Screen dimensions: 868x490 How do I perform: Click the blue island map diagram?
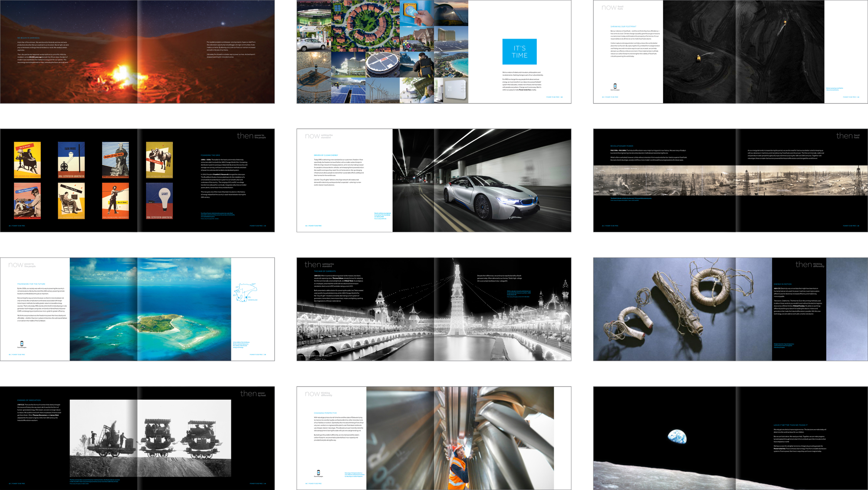[x=246, y=293]
